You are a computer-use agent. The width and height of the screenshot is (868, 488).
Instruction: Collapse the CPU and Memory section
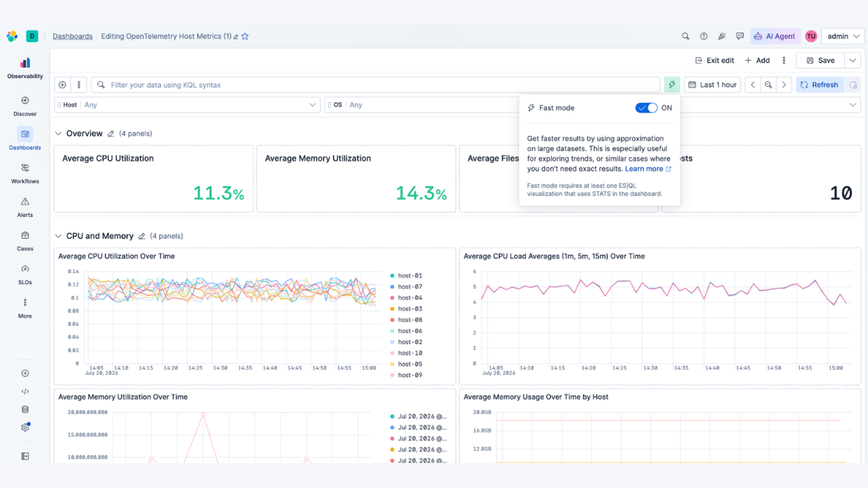click(58, 236)
